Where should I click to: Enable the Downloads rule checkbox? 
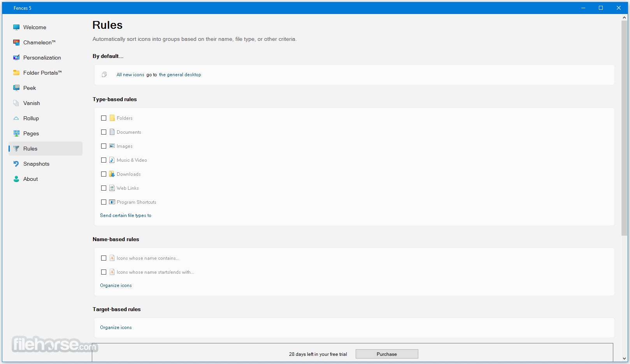(104, 174)
